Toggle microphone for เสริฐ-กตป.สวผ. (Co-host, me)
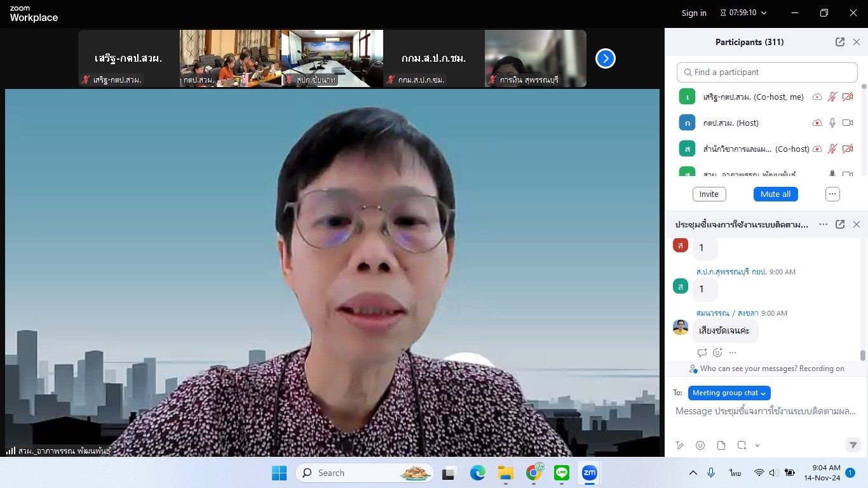 tap(832, 97)
